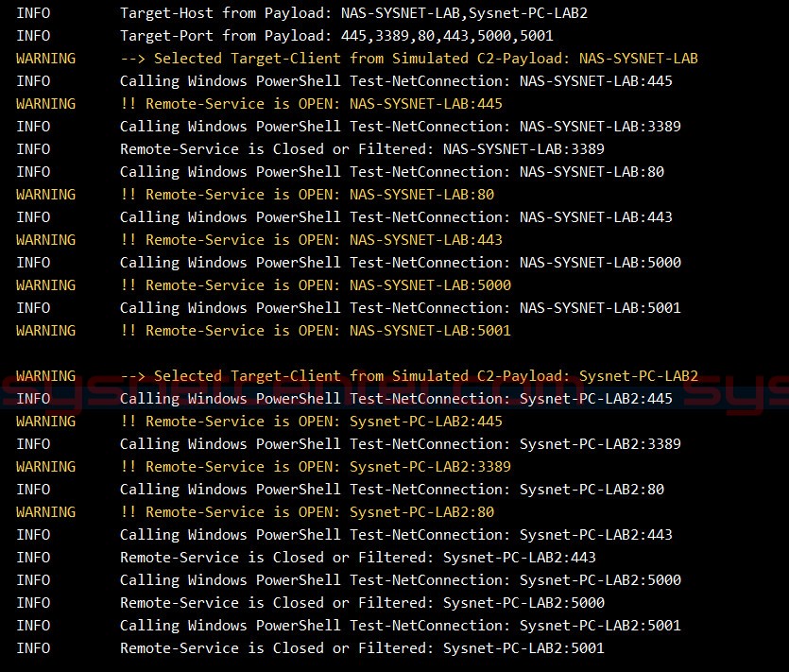
Task: Select the warning Remote-Service is OPEN NAS-SYSNET-LAB:445
Action: tap(259, 104)
